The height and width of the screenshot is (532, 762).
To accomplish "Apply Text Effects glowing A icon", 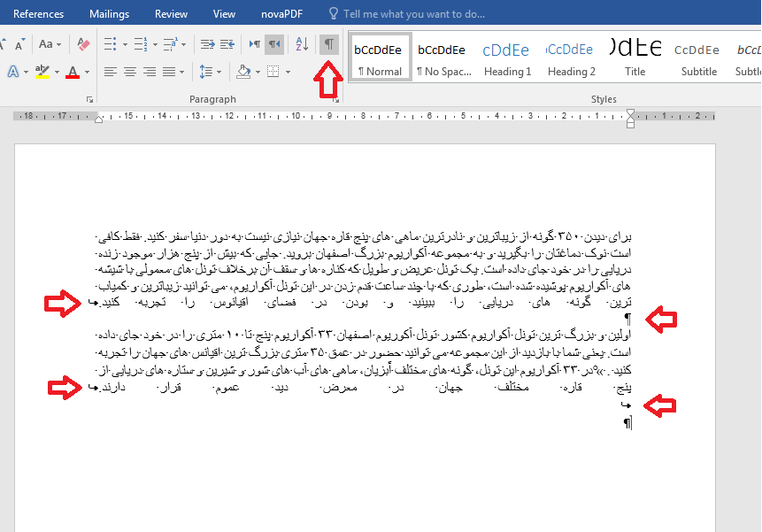I will (x=13, y=72).
